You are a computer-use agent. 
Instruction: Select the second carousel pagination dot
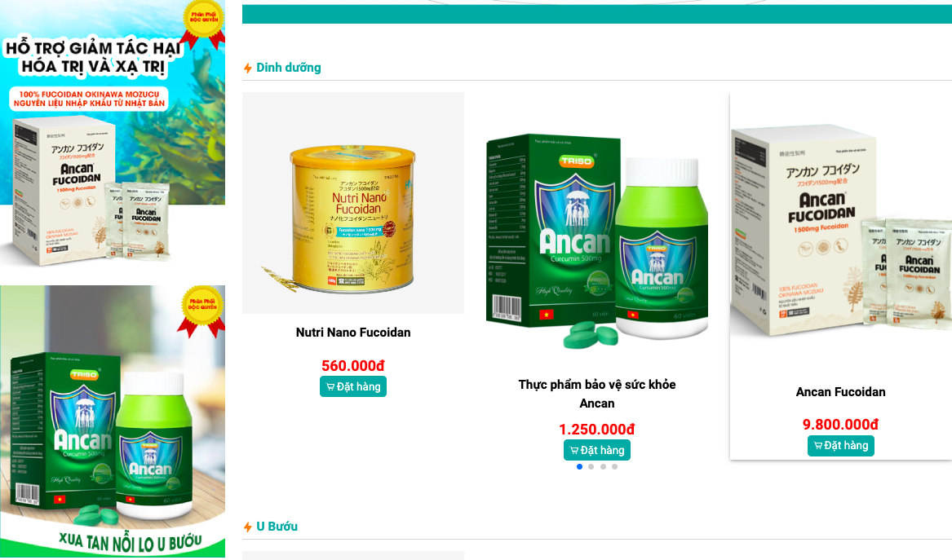(x=591, y=466)
